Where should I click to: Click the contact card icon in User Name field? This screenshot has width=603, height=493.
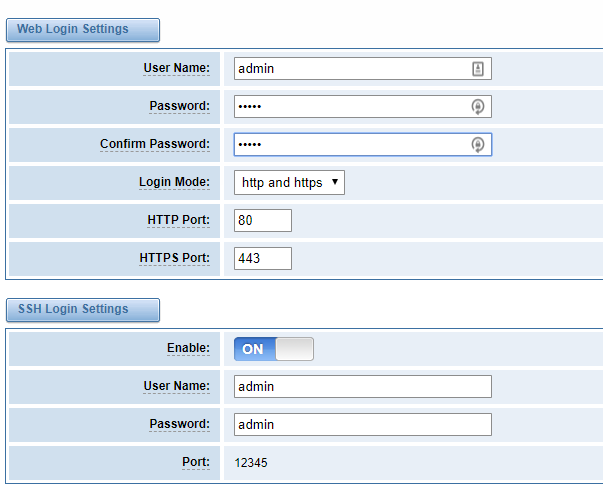pos(478,69)
